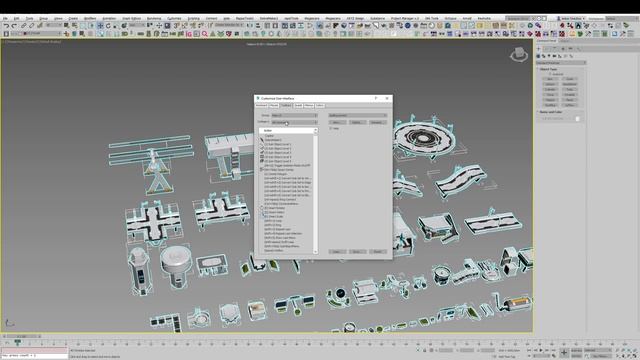Click the ViewCube in the viewport corner

click(518, 54)
